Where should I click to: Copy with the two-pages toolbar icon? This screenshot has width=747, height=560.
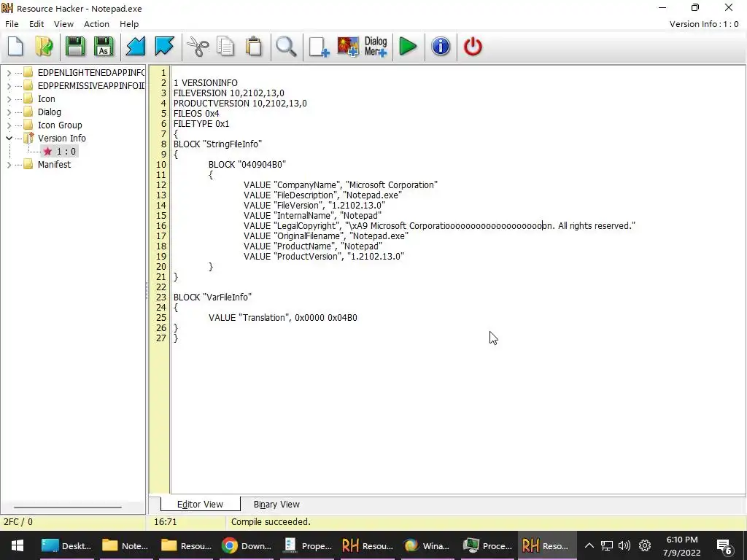coord(226,47)
